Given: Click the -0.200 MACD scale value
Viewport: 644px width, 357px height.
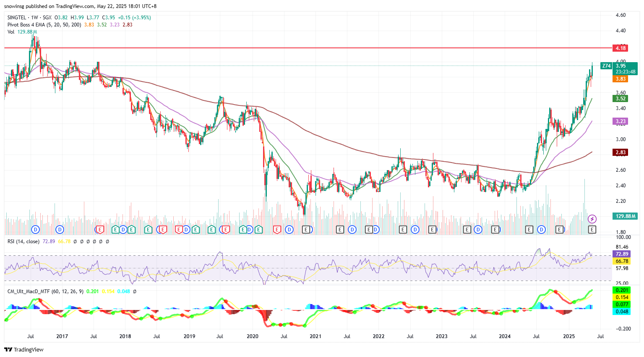Looking at the screenshot, I should point(623,329).
